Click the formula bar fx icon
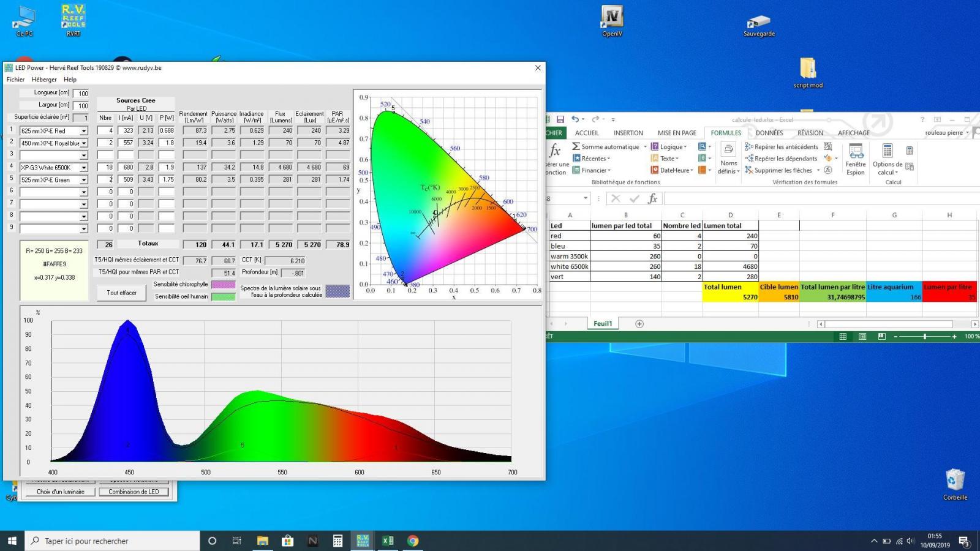Image resolution: width=980 pixels, height=551 pixels. tap(652, 198)
